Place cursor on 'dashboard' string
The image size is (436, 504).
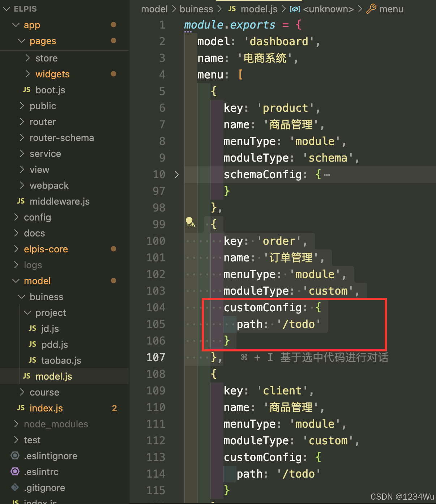tap(279, 42)
